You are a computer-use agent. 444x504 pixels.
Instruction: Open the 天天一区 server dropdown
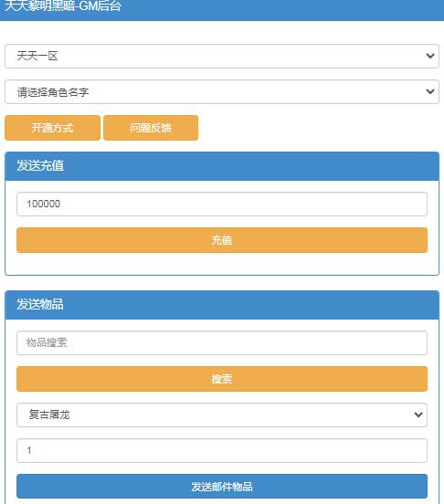pyautogui.click(x=222, y=57)
